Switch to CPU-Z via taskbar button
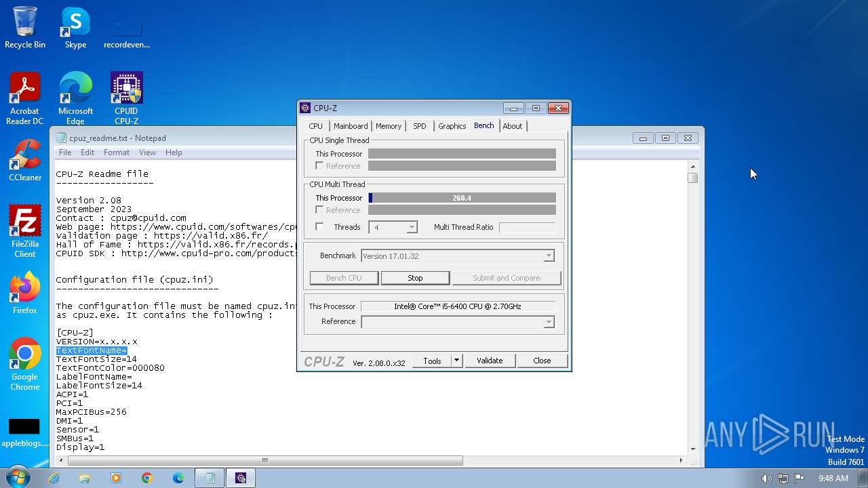This screenshot has height=488, width=868. pos(241,478)
